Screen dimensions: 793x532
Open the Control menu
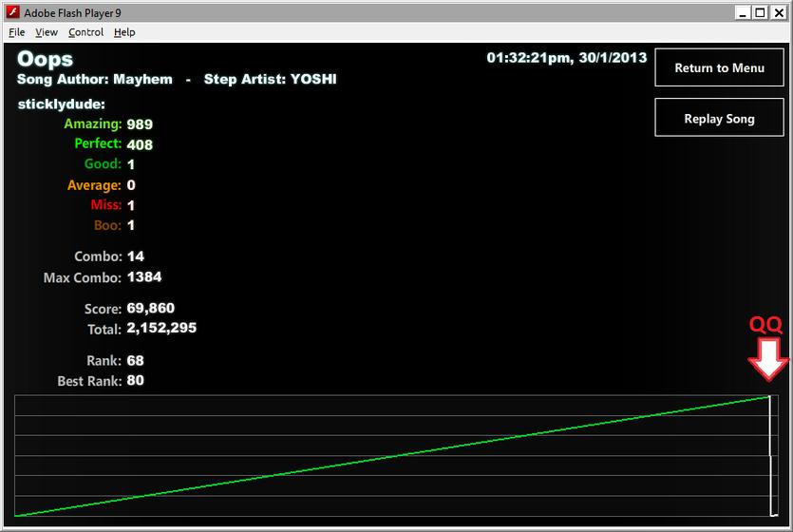[x=86, y=32]
